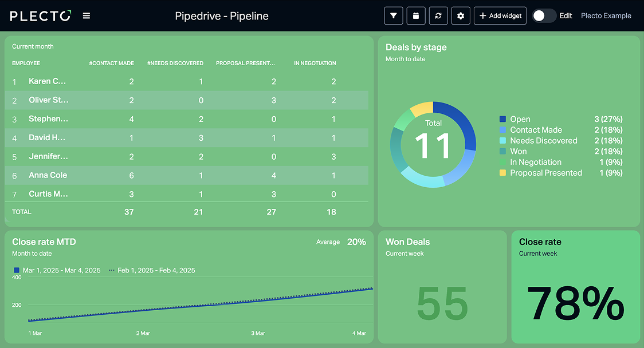
Task: Click the Close rate widget title
Action: pyautogui.click(x=540, y=242)
